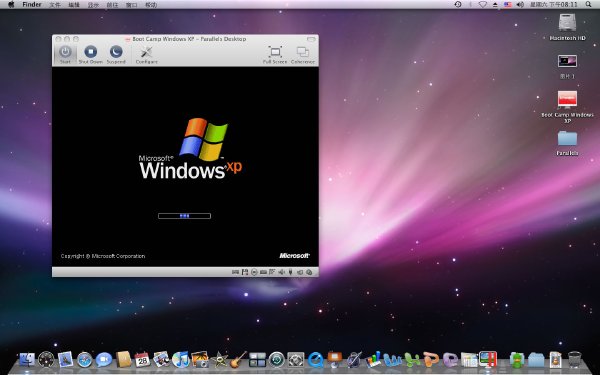Launch Keynote from the Dock
This screenshot has height=375, width=600.
334,360
